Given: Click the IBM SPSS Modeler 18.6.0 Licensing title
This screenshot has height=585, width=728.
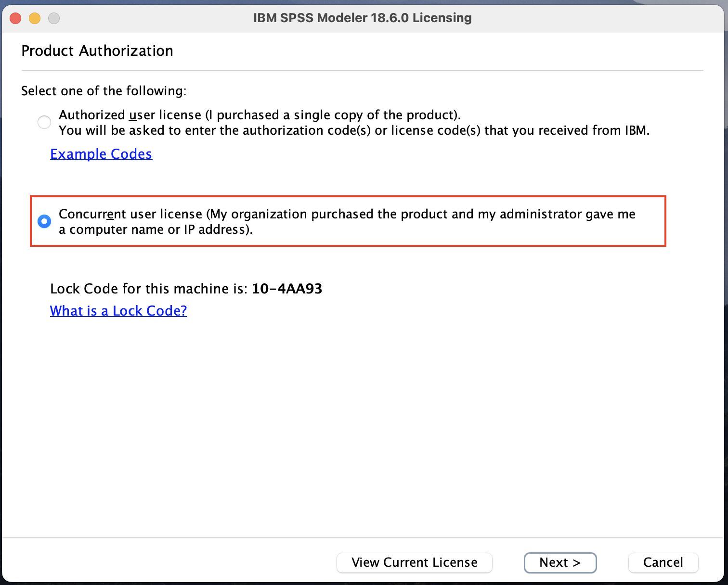Looking at the screenshot, I should (x=363, y=18).
